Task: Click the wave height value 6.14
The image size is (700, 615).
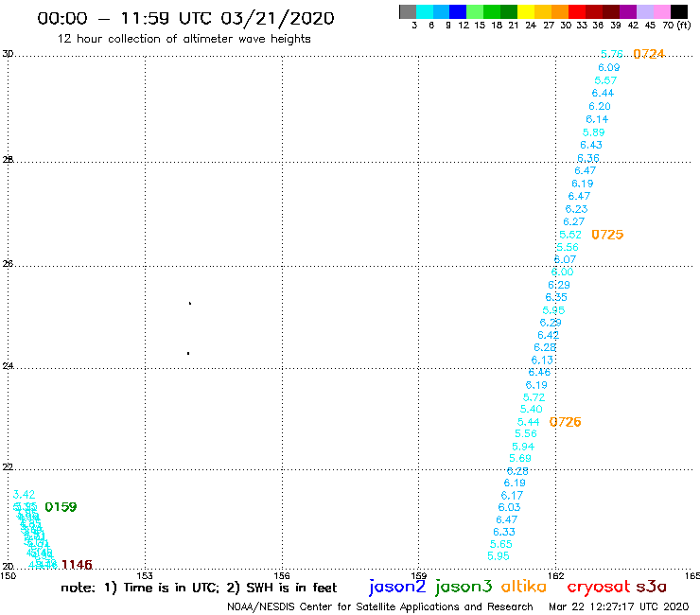Action: [597, 119]
